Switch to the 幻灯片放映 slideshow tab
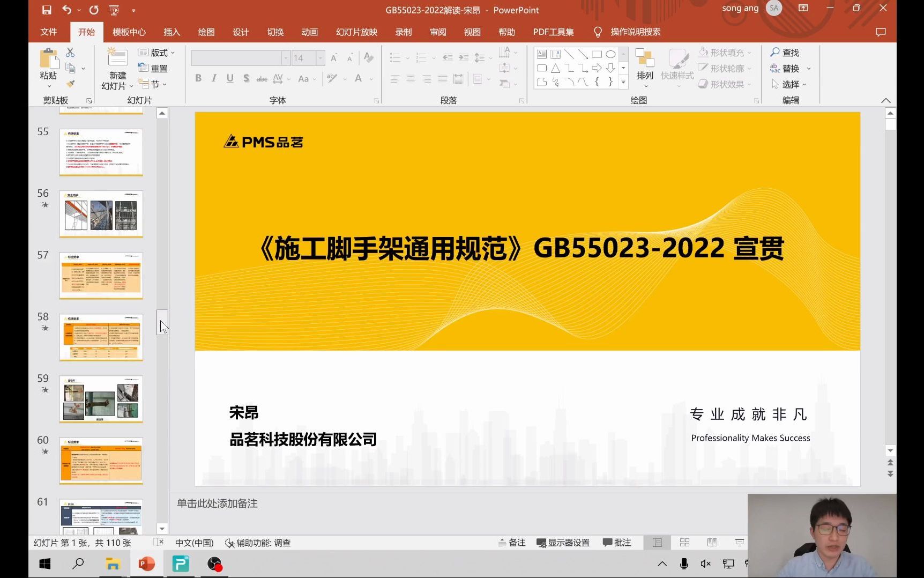Screen dimensions: 924x578 tap(357, 32)
